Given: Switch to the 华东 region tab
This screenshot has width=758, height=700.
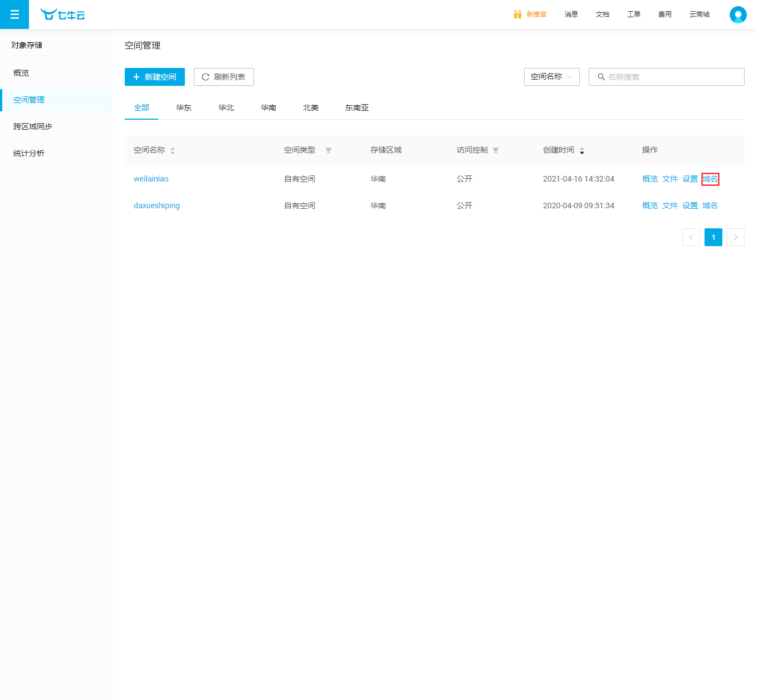Looking at the screenshot, I should (x=184, y=107).
